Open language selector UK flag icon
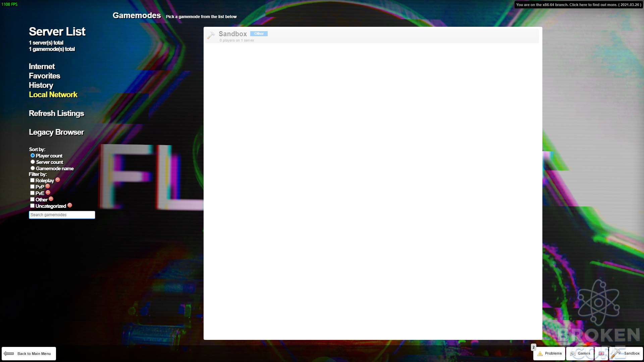Image resolution: width=644 pixels, height=362 pixels. tap(601, 354)
